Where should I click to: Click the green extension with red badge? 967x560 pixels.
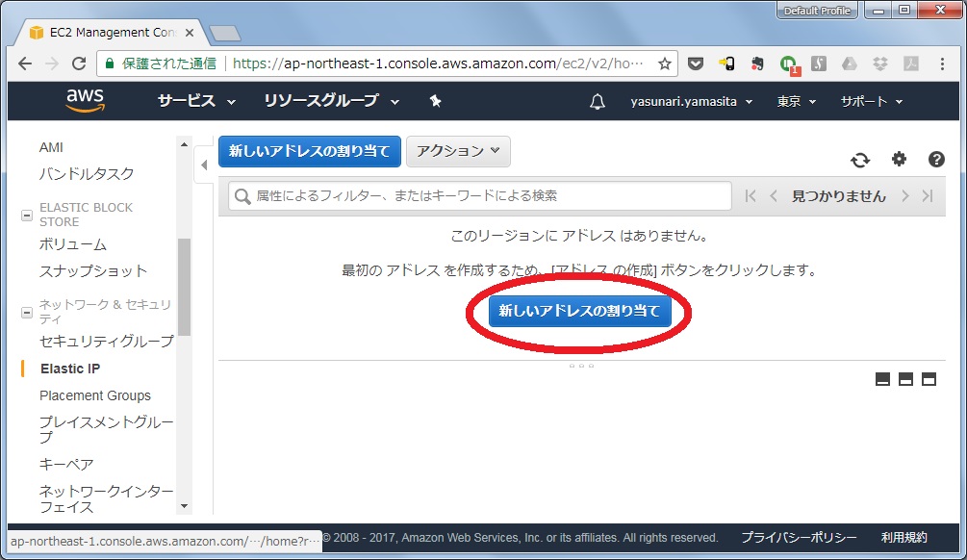(789, 64)
